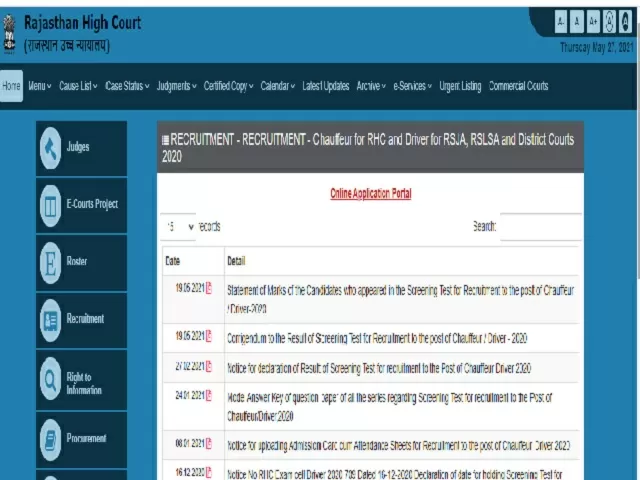Open PDF icon for Model Answer Key row

tap(209, 395)
